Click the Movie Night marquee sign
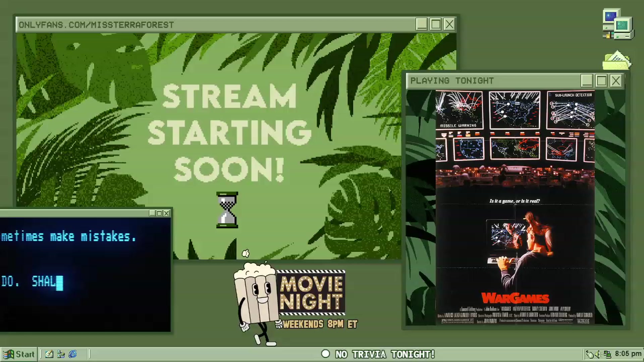The width and height of the screenshot is (644, 362). [311, 293]
